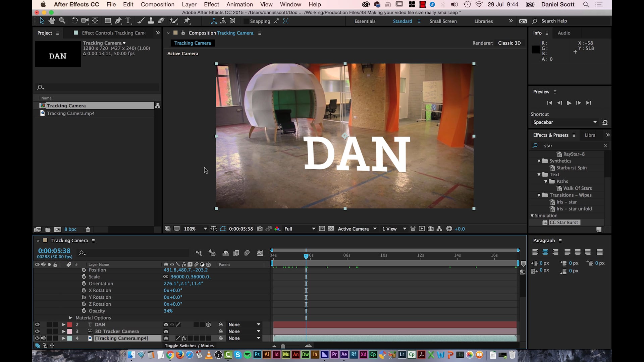This screenshot has width=644, height=362.
Task: Delete selected project item with trash icon
Action: 88,230
